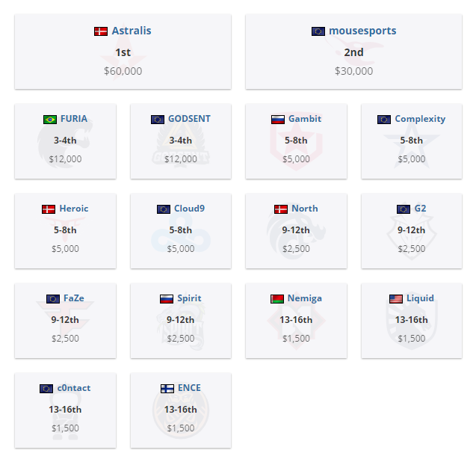Open the mousesports team link
This screenshot has height=462, width=476.
point(362,31)
